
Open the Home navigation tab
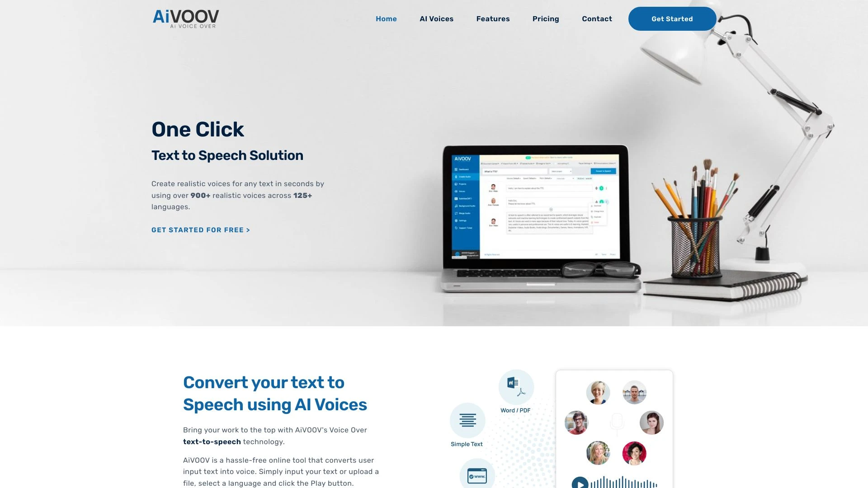[x=386, y=19]
